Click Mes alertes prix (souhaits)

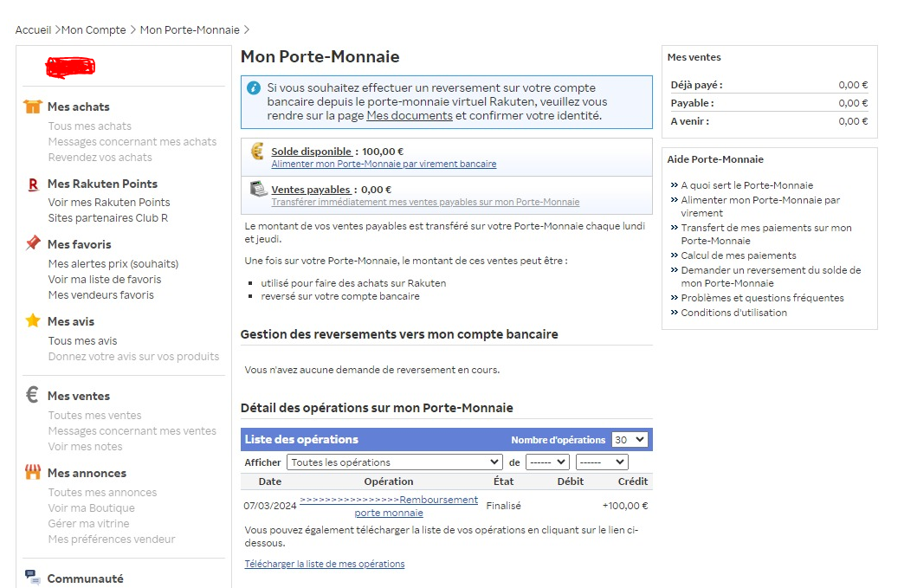[113, 264]
